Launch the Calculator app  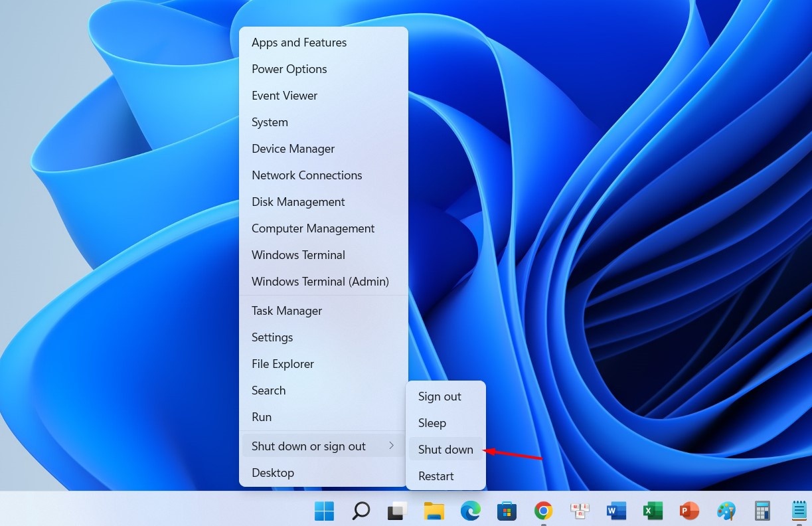762,511
